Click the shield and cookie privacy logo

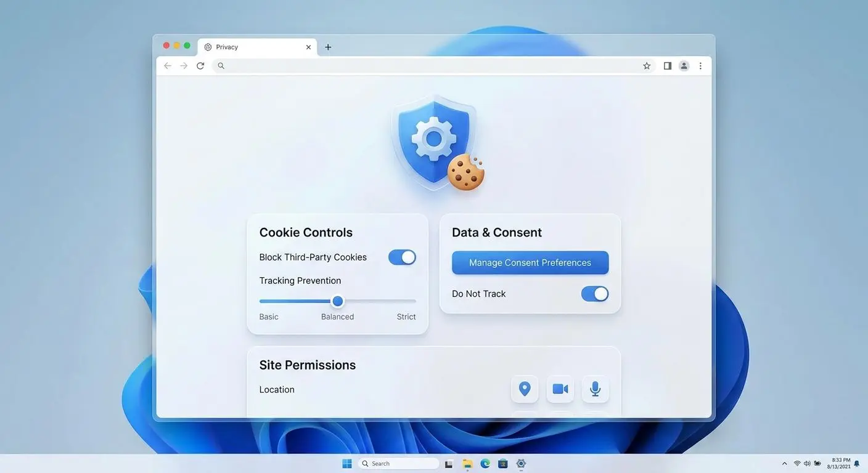pos(438,143)
